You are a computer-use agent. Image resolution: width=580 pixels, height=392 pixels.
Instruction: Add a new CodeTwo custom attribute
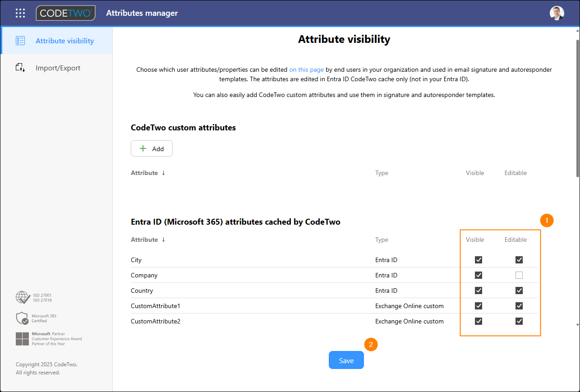pyautogui.click(x=152, y=148)
